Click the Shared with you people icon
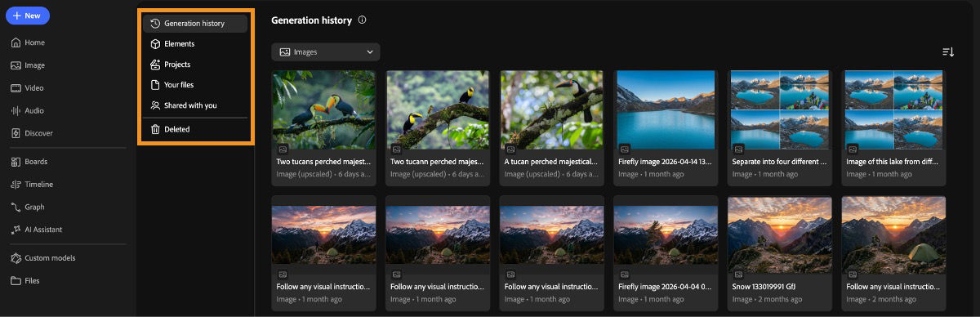This screenshot has height=317, width=980. (155, 105)
